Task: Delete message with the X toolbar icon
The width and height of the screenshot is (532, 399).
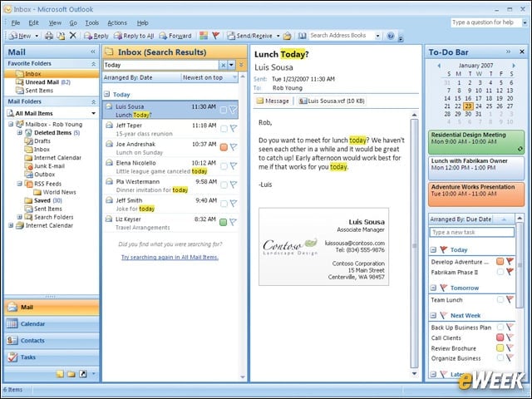Action: tap(72, 35)
